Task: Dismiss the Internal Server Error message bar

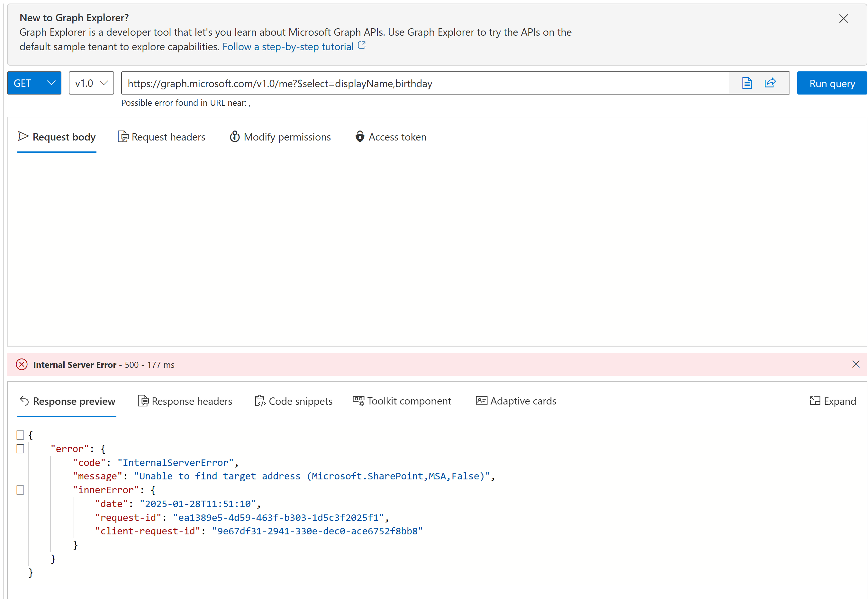Action: point(855,364)
